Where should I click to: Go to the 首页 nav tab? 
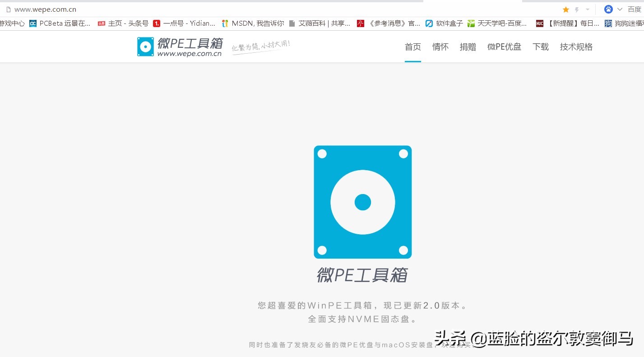pyautogui.click(x=413, y=47)
